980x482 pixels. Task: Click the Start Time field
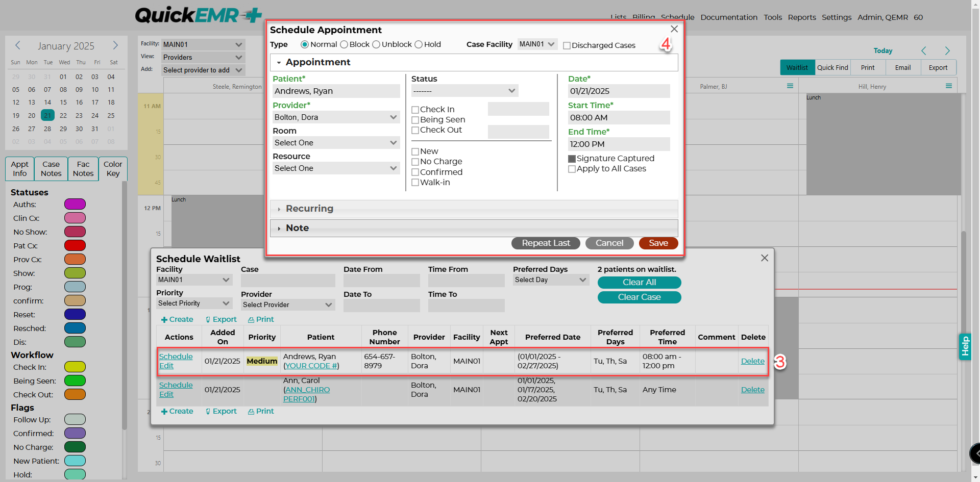click(619, 118)
